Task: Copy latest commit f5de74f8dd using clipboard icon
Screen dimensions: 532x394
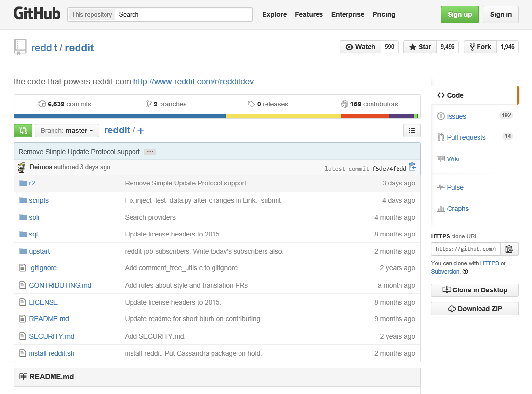Action: click(x=412, y=167)
